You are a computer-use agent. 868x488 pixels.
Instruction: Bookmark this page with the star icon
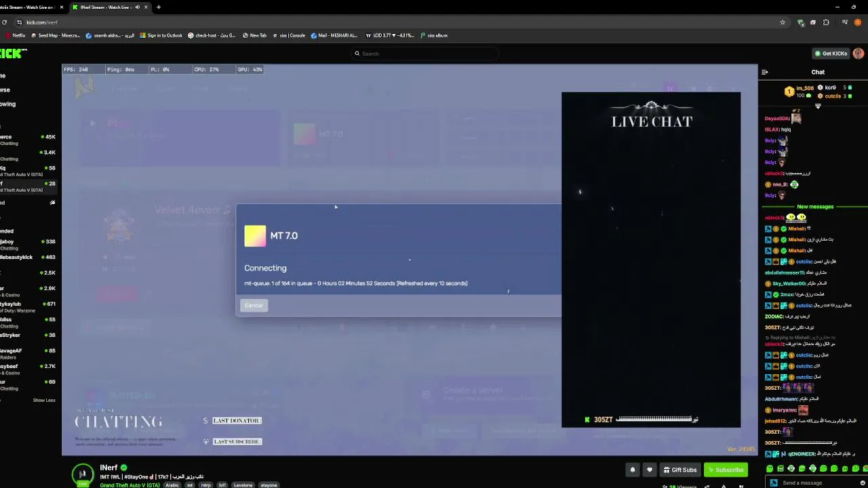[783, 22]
